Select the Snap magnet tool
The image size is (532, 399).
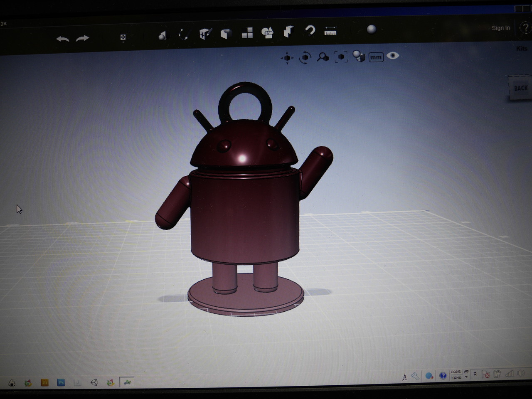[x=310, y=31]
